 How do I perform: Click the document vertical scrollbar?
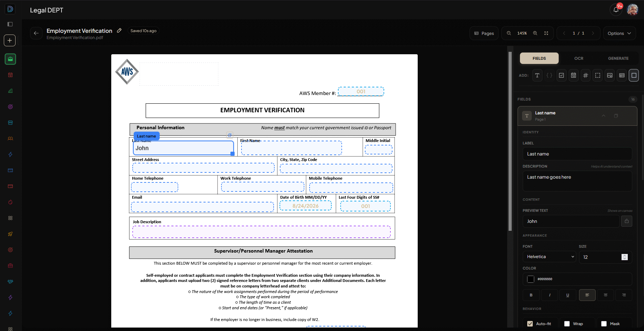pos(510,142)
